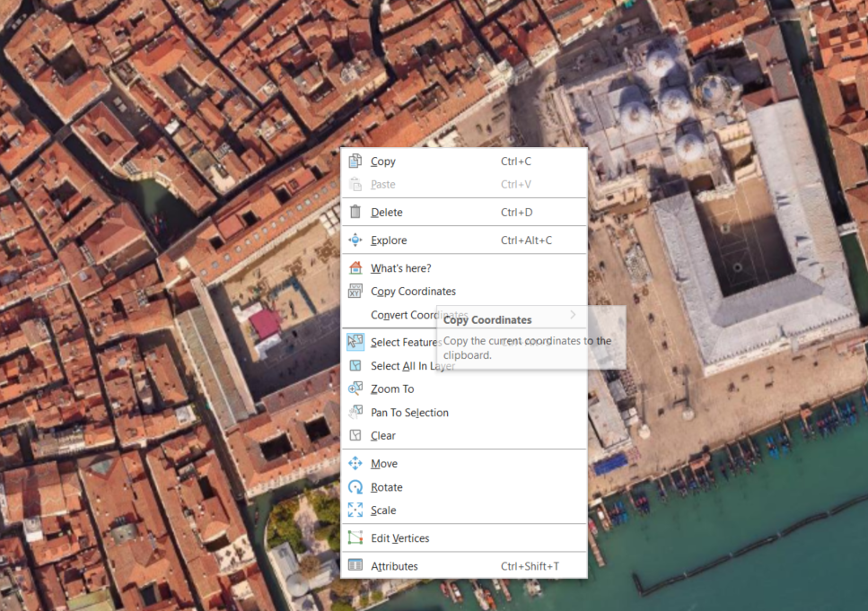Choose Select Features menu entry
868x611 pixels.
click(464, 342)
